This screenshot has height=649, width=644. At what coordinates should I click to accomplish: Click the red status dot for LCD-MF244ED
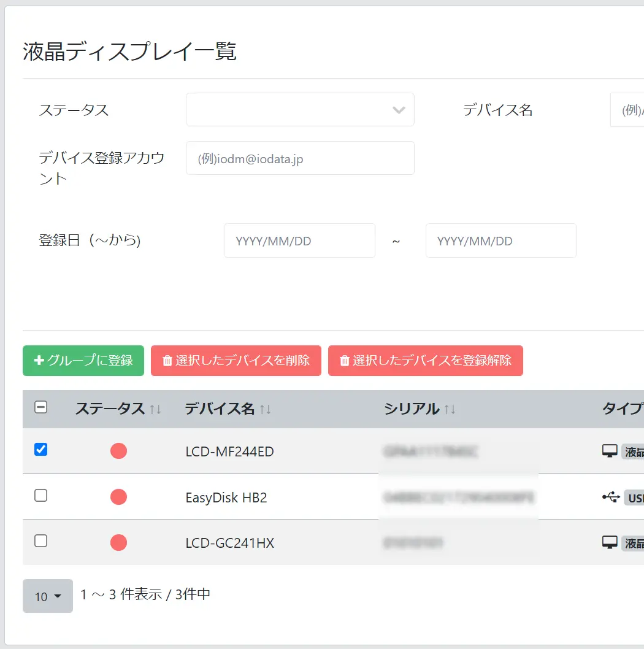118,451
